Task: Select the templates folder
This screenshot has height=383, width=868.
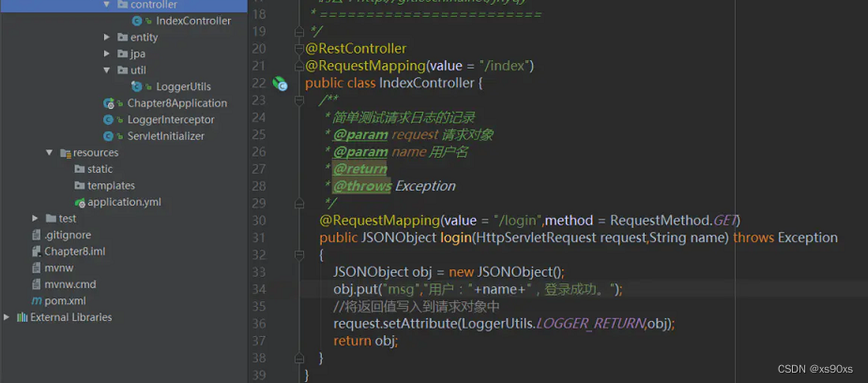Action: [x=111, y=186]
